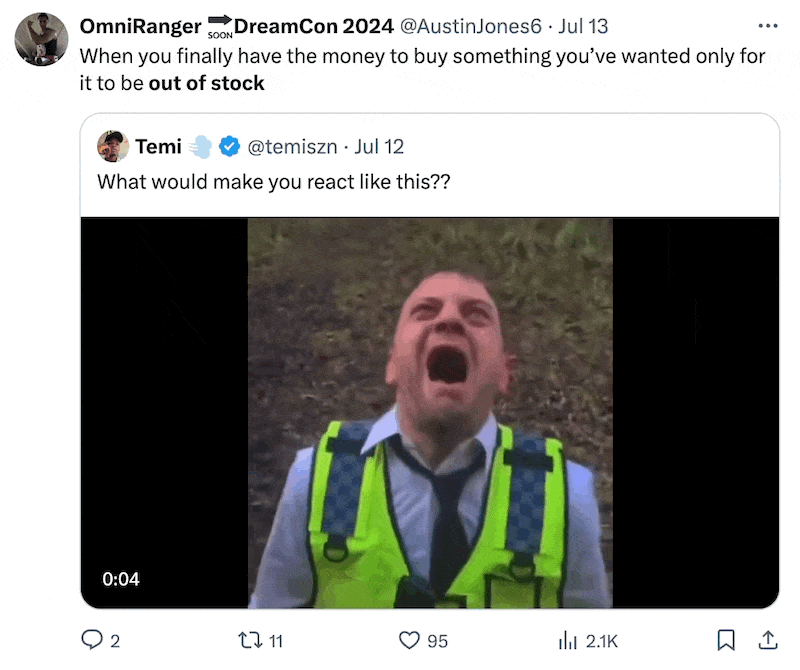Click the 0:04 video duration label
This screenshot has height=670, width=800.
(x=121, y=579)
